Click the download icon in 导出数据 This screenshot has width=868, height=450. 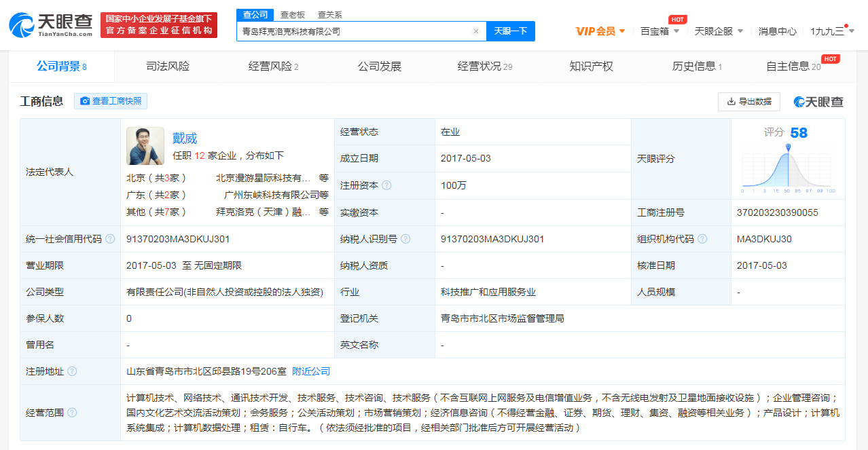[x=731, y=102]
